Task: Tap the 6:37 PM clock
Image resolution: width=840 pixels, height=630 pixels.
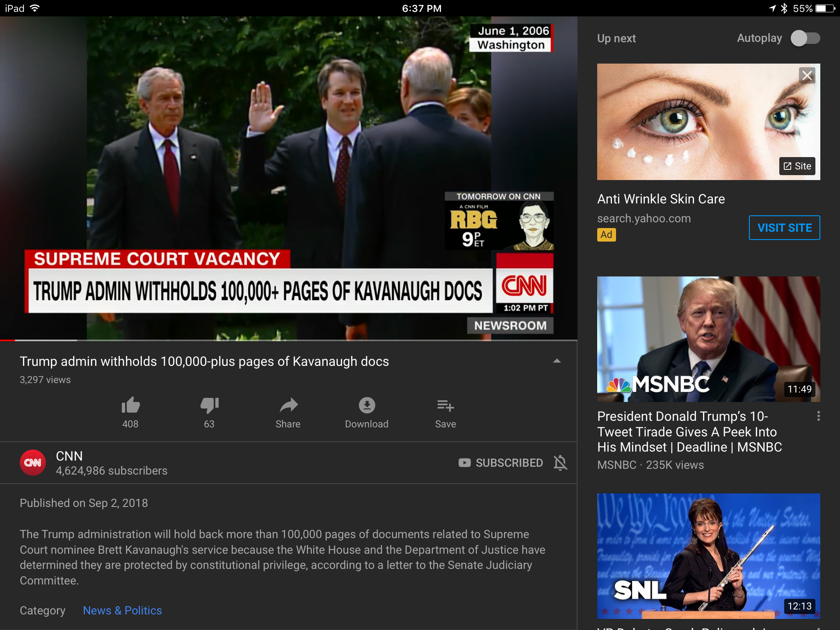Action: tap(422, 8)
